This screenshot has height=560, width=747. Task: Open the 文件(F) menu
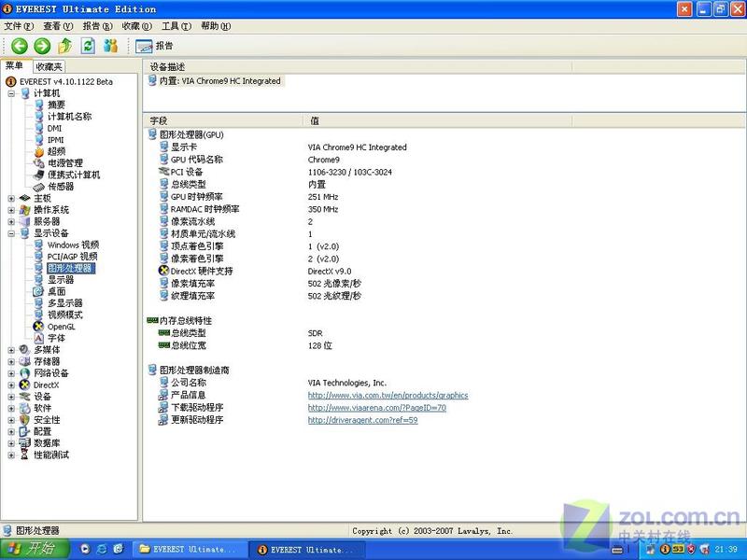pyautogui.click(x=19, y=26)
